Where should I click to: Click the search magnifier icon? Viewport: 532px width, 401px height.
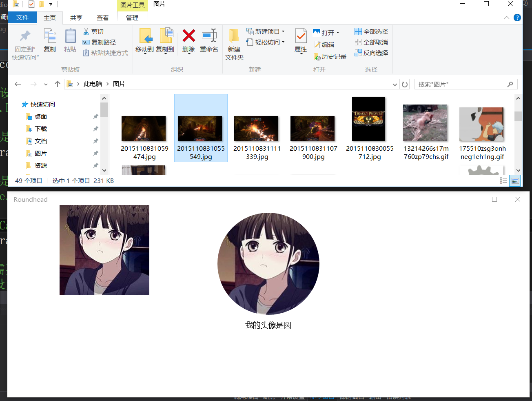pyautogui.click(x=510, y=84)
